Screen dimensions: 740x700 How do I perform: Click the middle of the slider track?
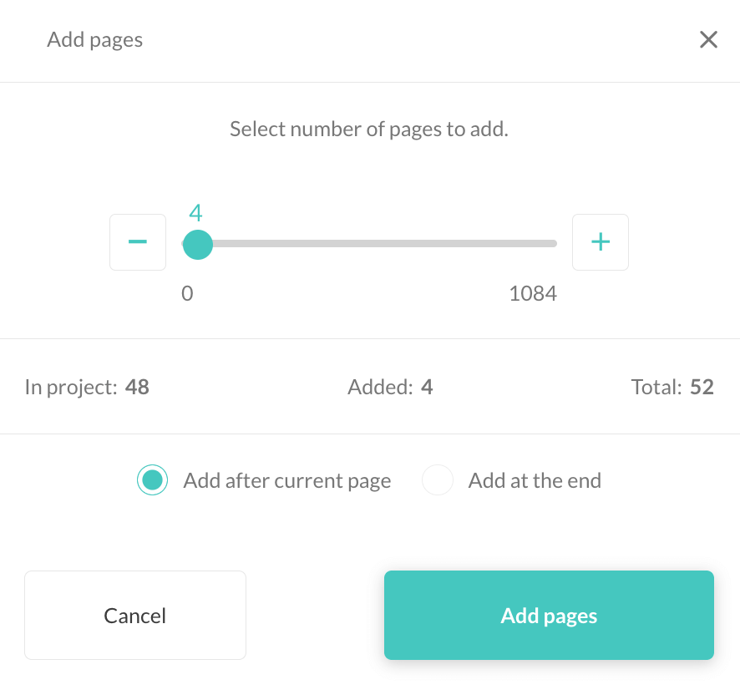click(370, 243)
